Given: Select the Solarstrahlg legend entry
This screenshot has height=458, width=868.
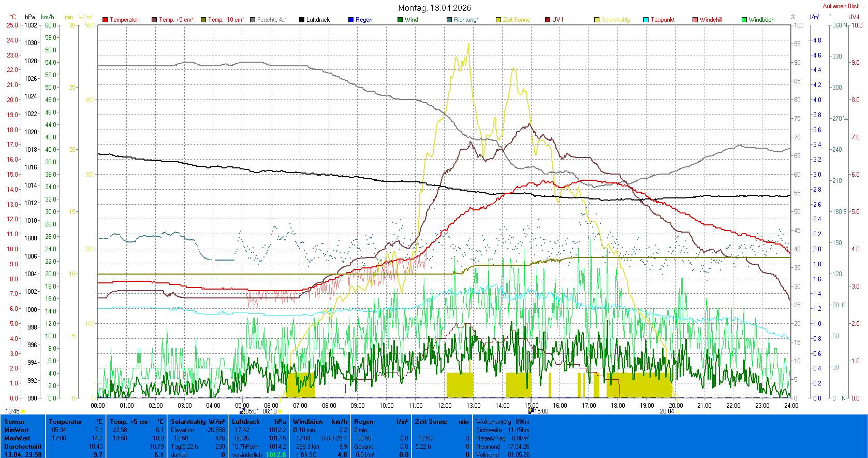Looking at the screenshot, I should pyautogui.click(x=615, y=20).
